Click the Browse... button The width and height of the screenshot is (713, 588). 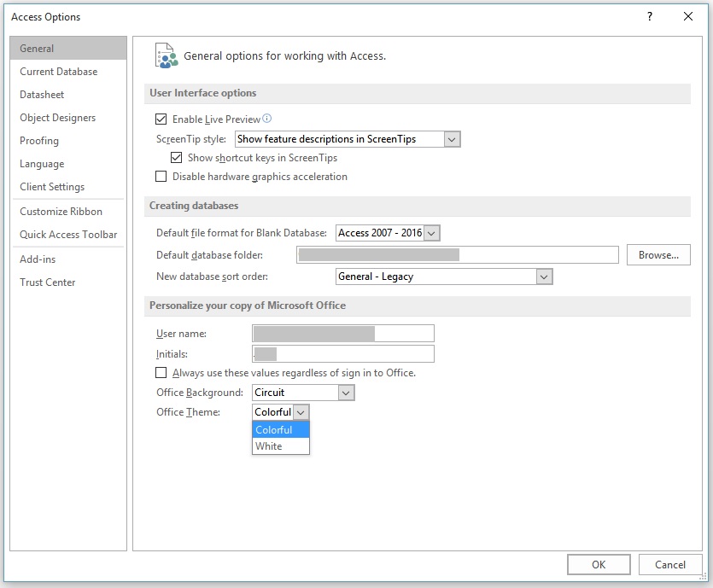coord(658,255)
